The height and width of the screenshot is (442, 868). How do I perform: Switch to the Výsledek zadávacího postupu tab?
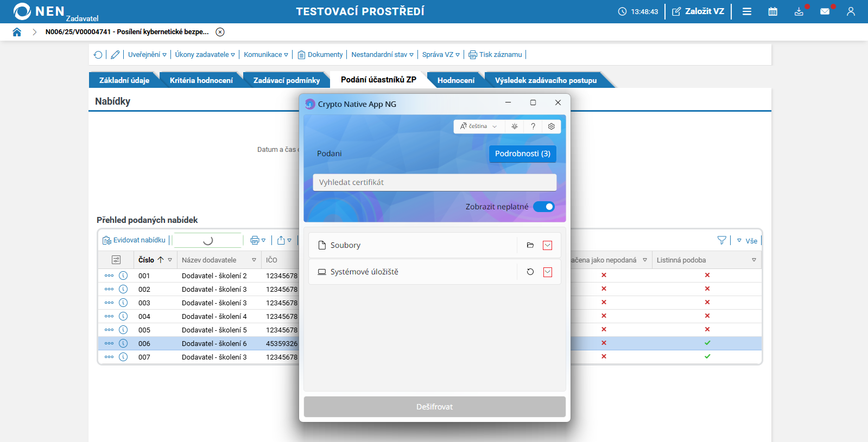pyautogui.click(x=546, y=80)
